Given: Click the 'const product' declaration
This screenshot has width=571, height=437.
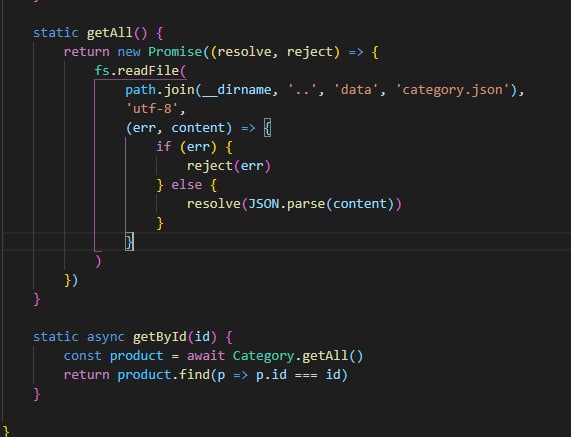Looking at the screenshot, I should [113, 355].
